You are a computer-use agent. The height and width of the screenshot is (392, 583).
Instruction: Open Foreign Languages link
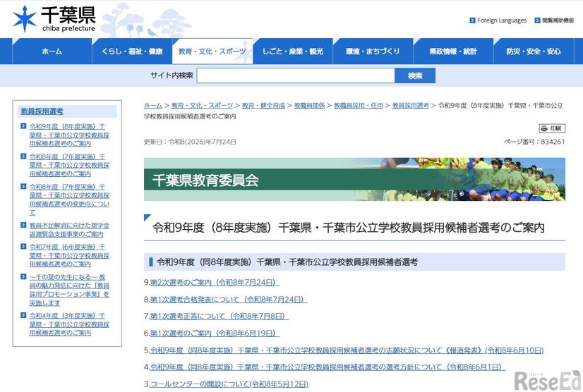[x=502, y=20]
